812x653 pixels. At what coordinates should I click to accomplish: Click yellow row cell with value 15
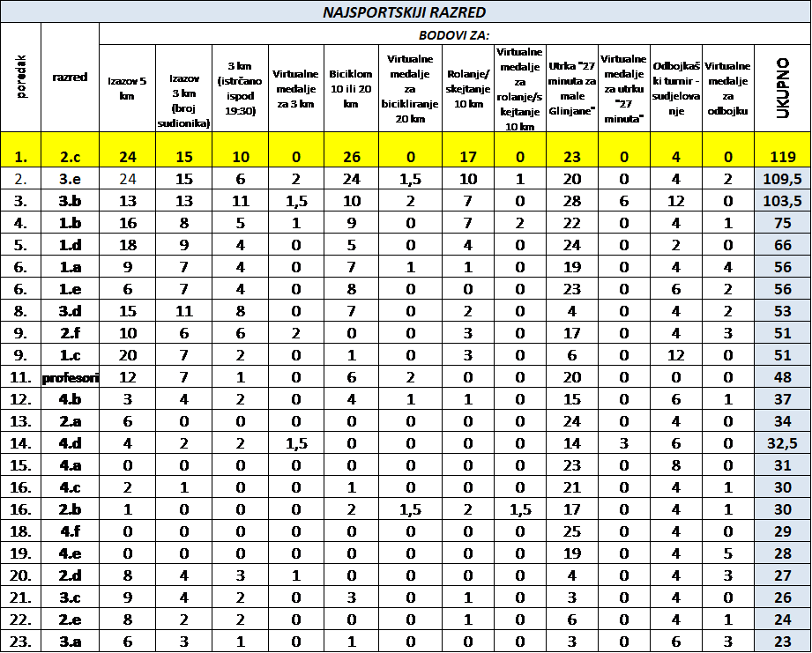(x=183, y=157)
